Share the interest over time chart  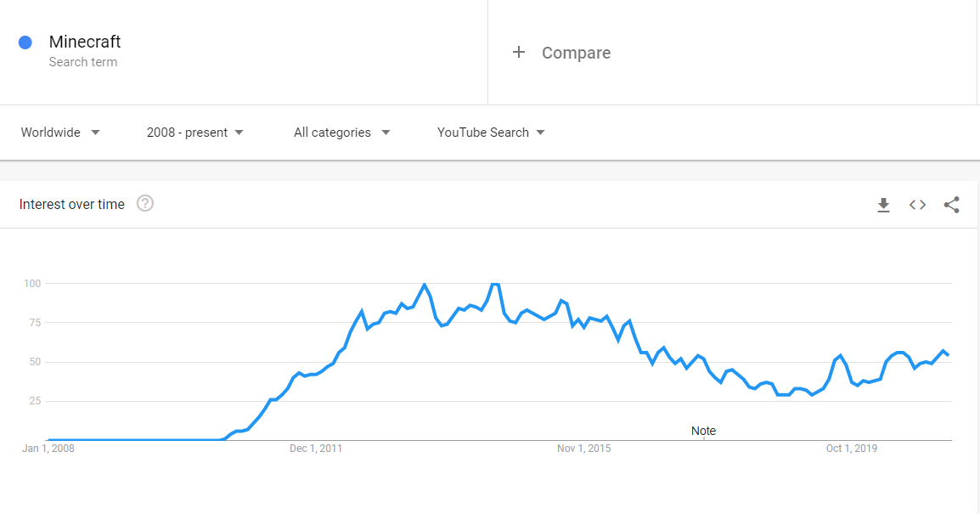tap(951, 205)
